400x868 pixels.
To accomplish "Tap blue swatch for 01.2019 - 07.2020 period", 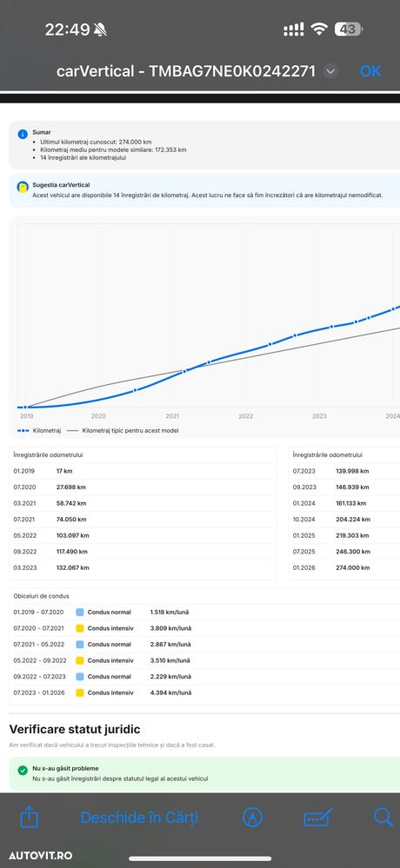I will point(80,613).
